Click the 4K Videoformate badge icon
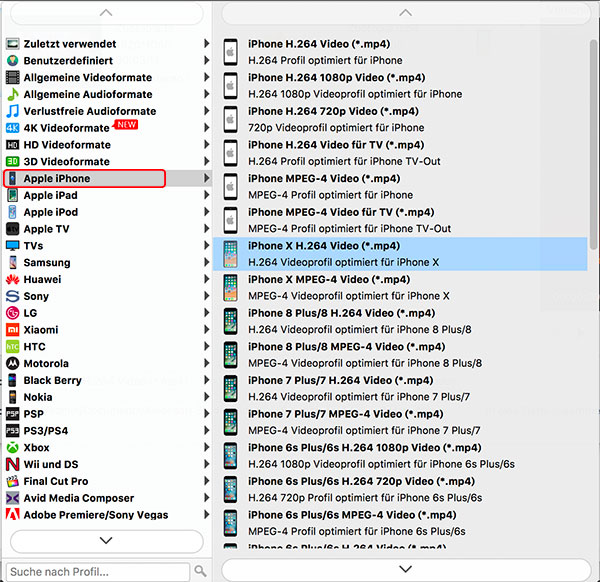Screen dimensions: 600x582 tap(13, 128)
